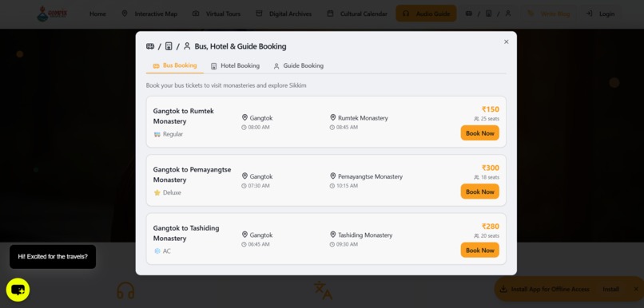
Task: Book the Gangtok to Pemayangtse Monastery bus
Action: click(x=479, y=192)
